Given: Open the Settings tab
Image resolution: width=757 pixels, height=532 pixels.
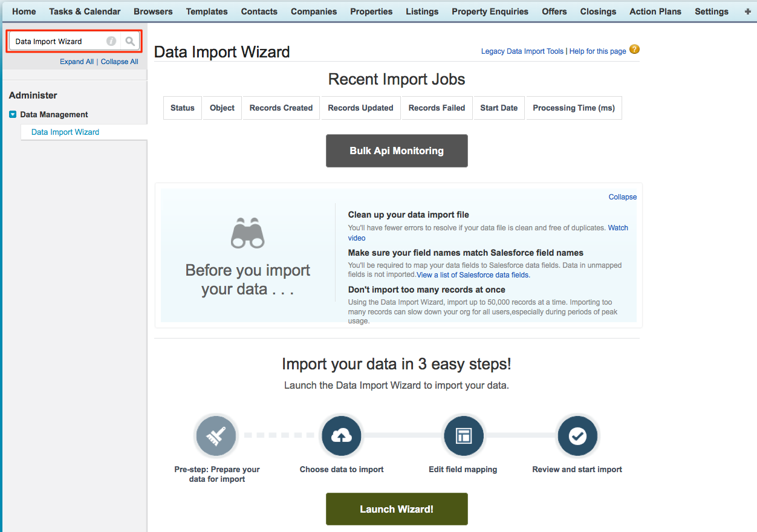Looking at the screenshot, I should click(712, 11).
